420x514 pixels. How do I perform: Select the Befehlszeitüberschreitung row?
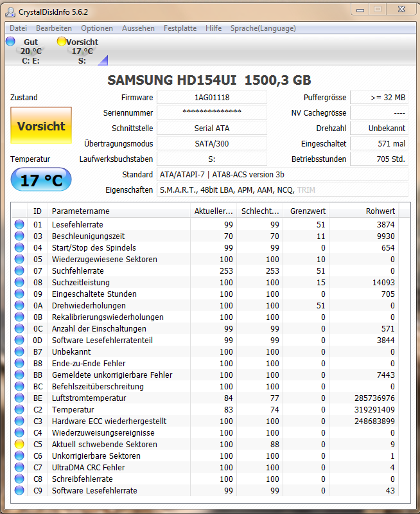206,387
